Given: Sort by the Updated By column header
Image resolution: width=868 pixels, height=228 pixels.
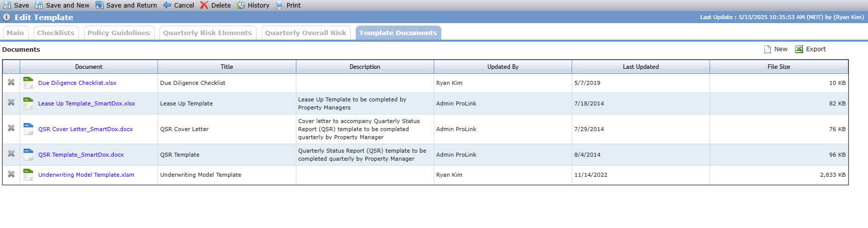Looking at the screenshot, I should 503,67.
